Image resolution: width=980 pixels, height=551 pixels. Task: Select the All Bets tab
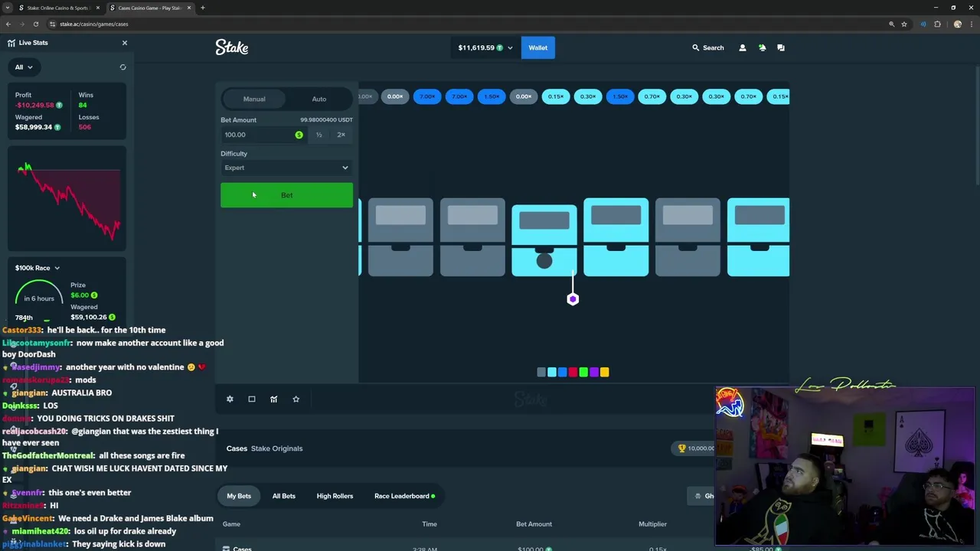(284, 496)
